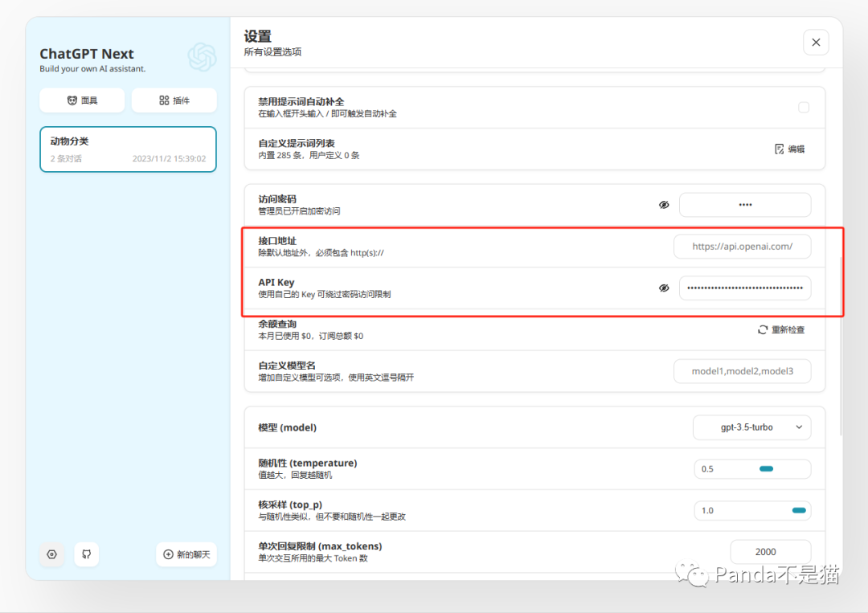Open the settings gear icon in sidebar
Screen dimensions: 868x613
(x=52, y=554)
